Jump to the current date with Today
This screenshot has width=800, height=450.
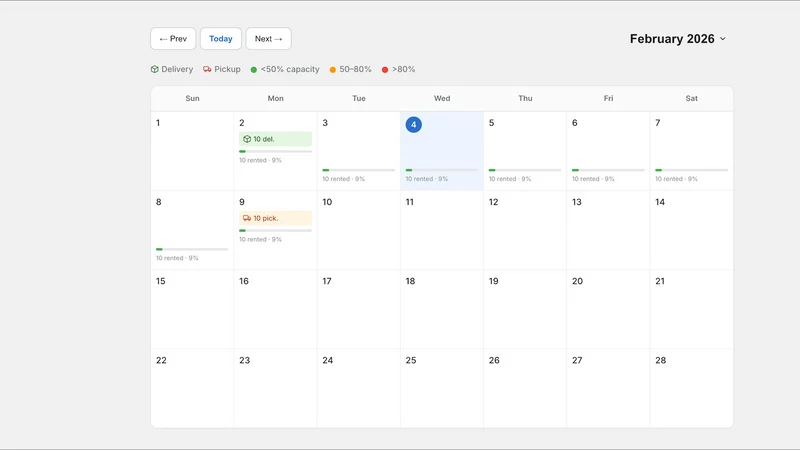coord(220,39)
